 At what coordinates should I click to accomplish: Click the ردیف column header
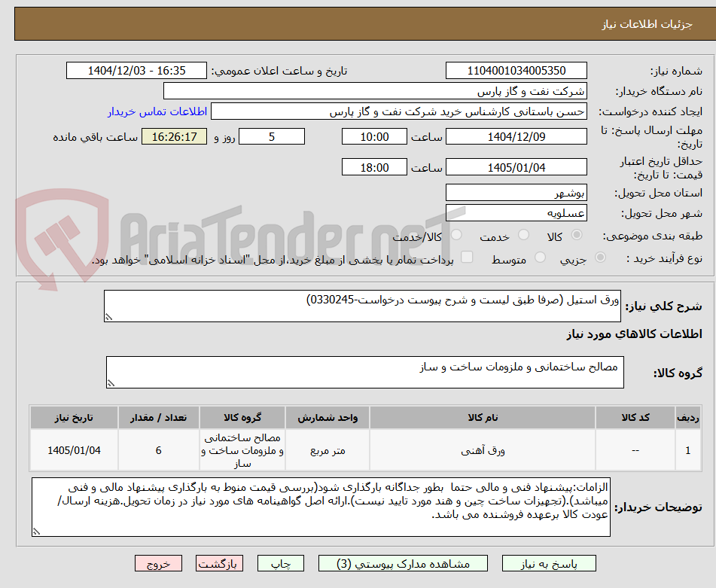[687, 417]
